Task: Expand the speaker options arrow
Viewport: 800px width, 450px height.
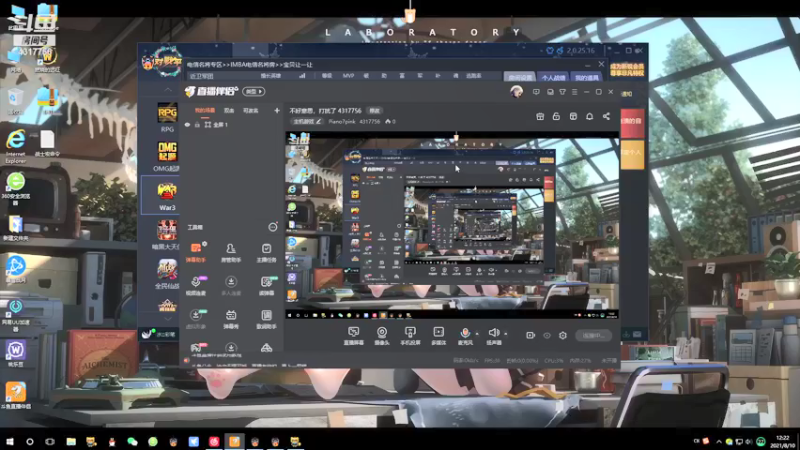Action: pos(506,334)
